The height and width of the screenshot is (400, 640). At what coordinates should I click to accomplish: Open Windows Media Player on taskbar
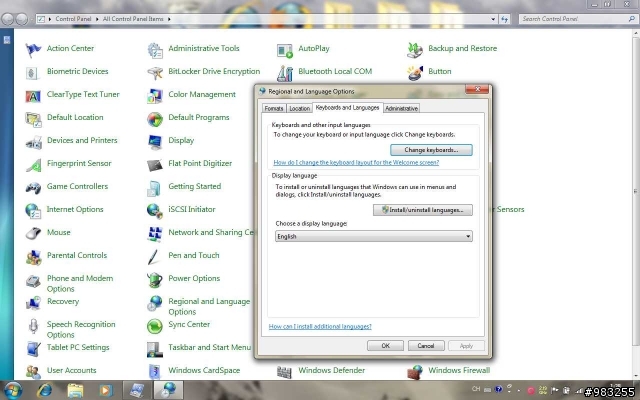tap(106, 391)
